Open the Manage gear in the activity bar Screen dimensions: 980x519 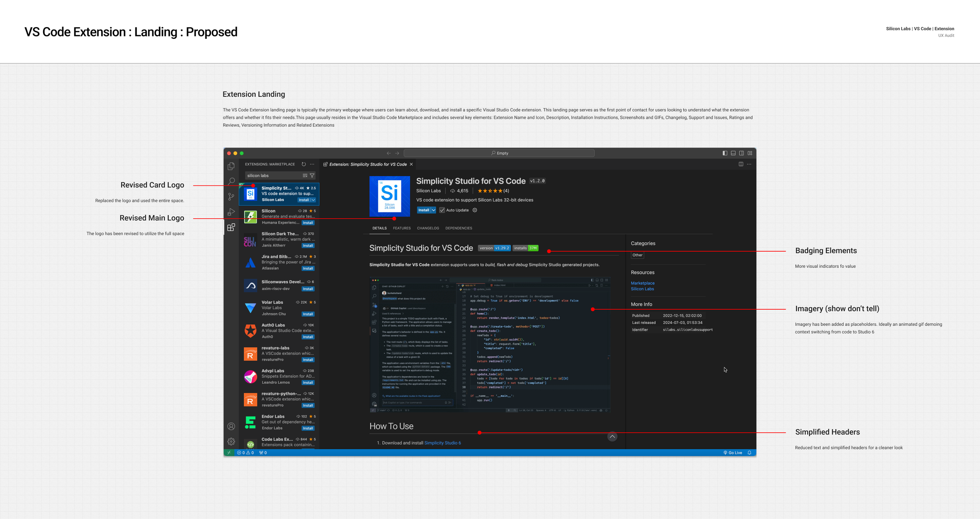(231, 441)
